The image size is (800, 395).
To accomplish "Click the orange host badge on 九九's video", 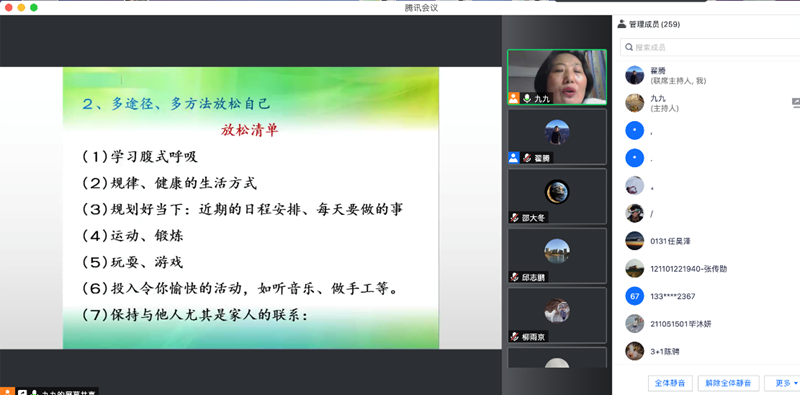I will (x=514, y=98).
